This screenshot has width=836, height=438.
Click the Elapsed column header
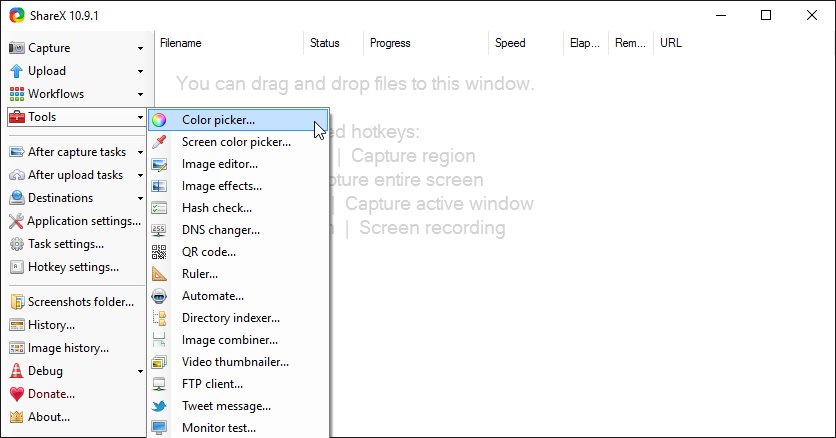click(x=586, y=43)
